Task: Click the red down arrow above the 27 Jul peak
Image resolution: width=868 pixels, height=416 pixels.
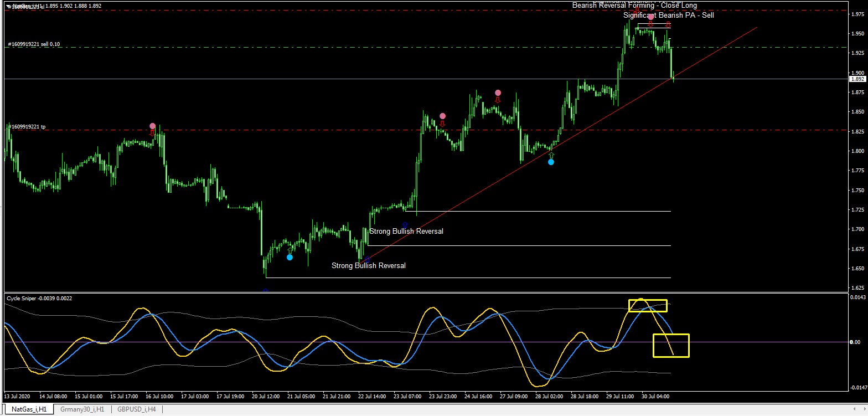Action: [498, 100]
